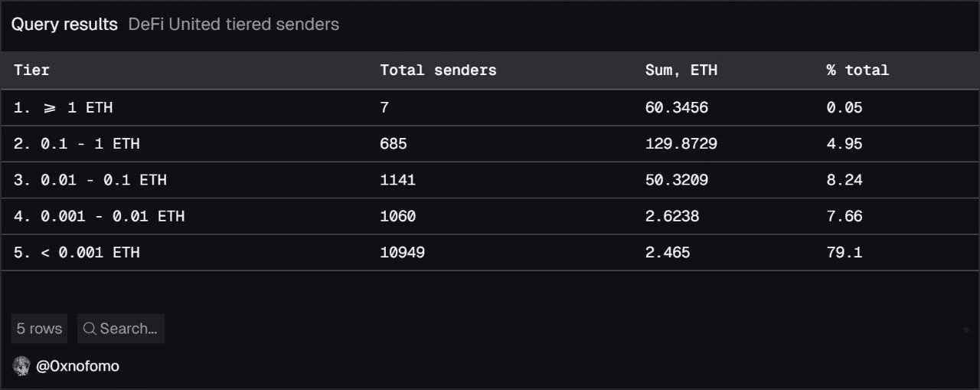Open the DeFi United tiered senders query

(x=234, y=25)
